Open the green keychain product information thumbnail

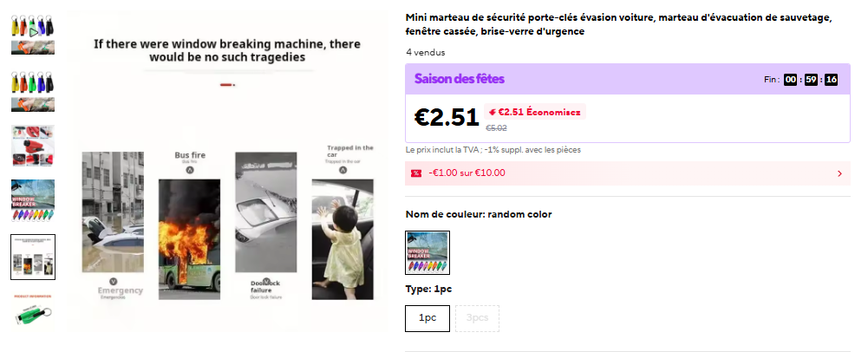coord(33,310)
